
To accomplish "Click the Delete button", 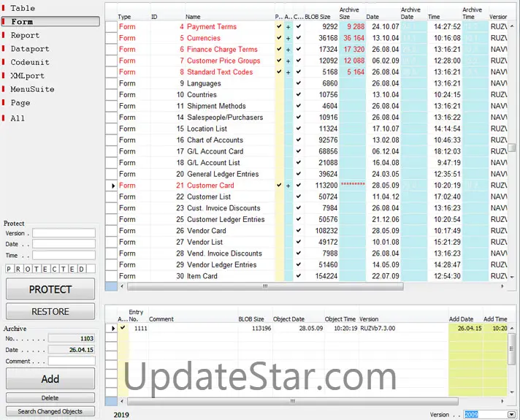I will pyautogui.click(x=50, y=398).
